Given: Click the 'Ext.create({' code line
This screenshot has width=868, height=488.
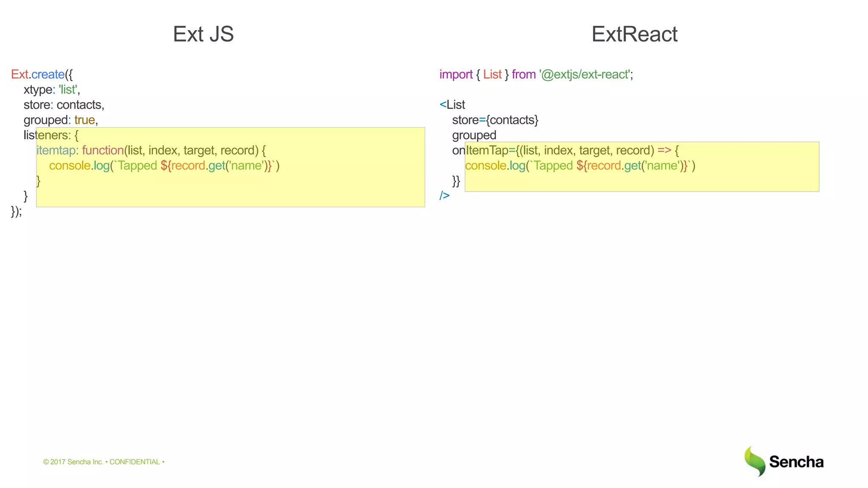Looking at the screenshot, I should (42, 75).
